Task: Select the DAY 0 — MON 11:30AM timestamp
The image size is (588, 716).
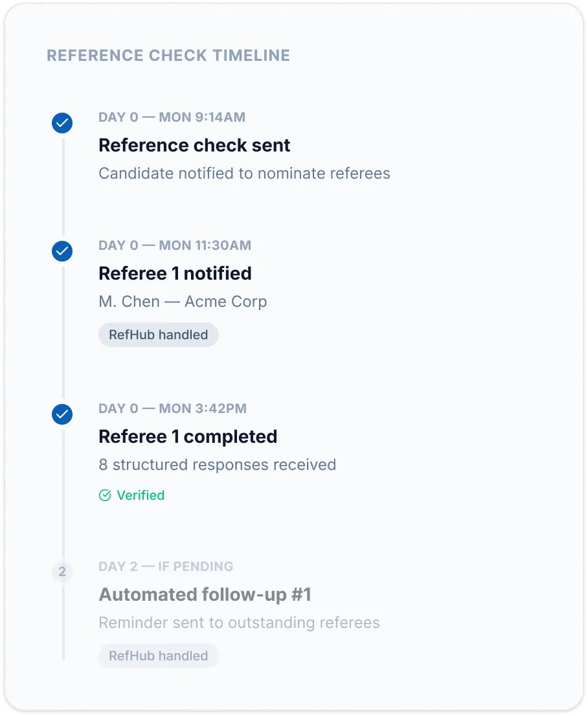Action: point(175,245)
